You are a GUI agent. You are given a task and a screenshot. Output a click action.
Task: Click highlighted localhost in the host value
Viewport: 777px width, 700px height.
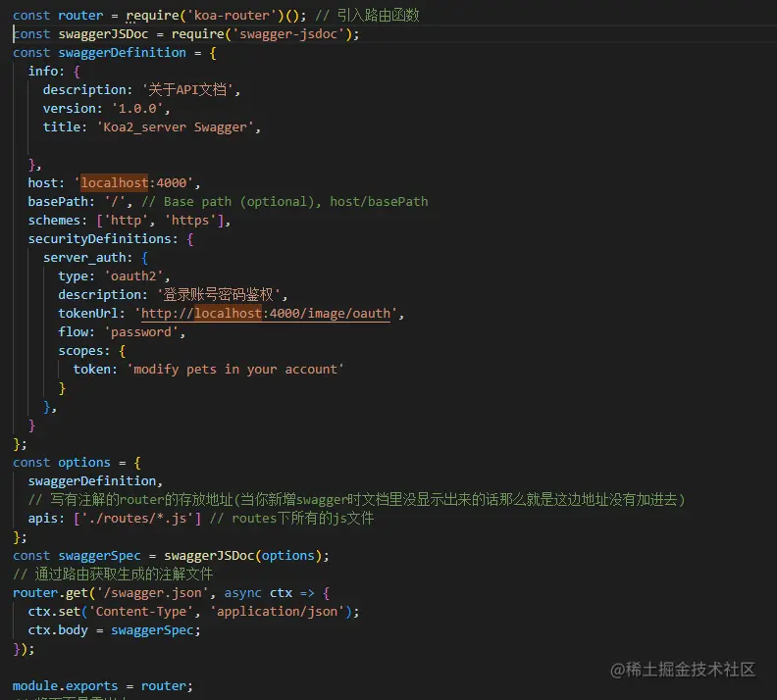point(115,183)
